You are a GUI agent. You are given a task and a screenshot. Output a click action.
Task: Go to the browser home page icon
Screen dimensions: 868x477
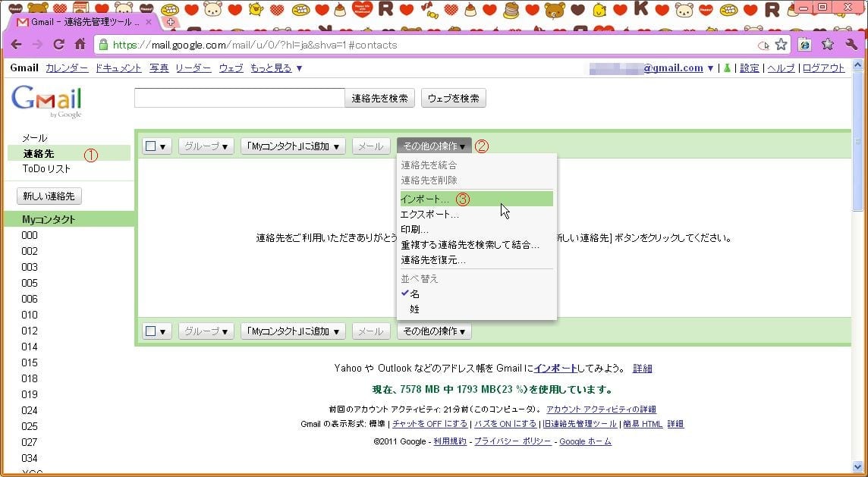click(80, 45)
